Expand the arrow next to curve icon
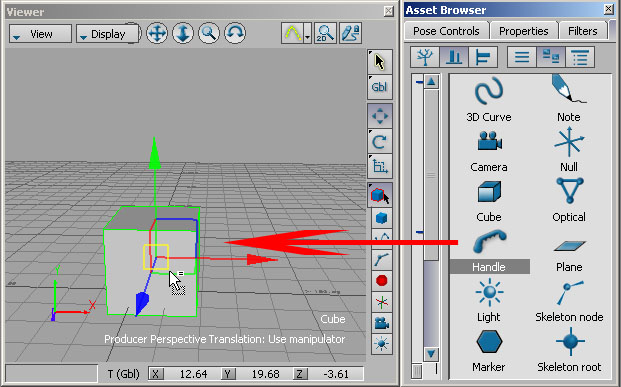The height and width of the screenshot is (387, 621). pyautogui.click(x=308, y=33)
